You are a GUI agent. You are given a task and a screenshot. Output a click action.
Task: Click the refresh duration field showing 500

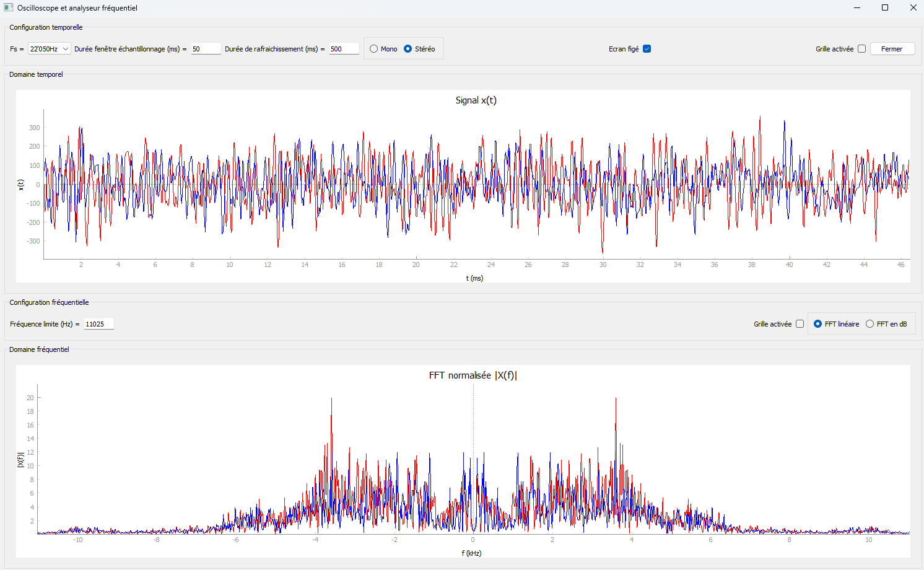pyautogui.click(x=344, y=49)
